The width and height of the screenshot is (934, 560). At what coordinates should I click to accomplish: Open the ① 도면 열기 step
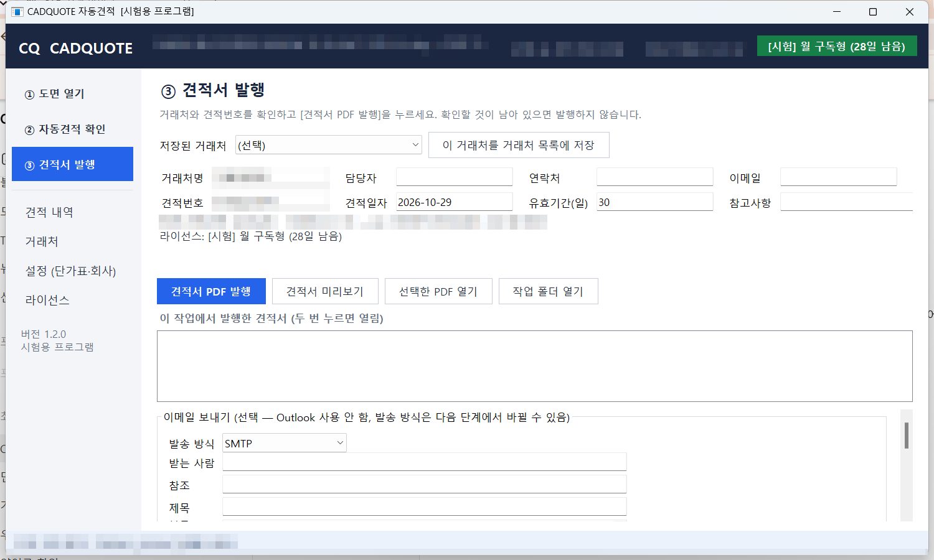tap(72, 93)
